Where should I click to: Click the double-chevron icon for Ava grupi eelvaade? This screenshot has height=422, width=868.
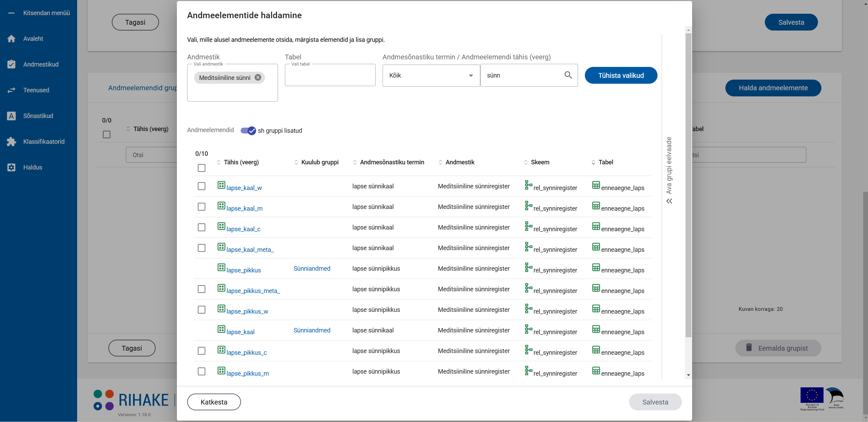tap(669, 201)
